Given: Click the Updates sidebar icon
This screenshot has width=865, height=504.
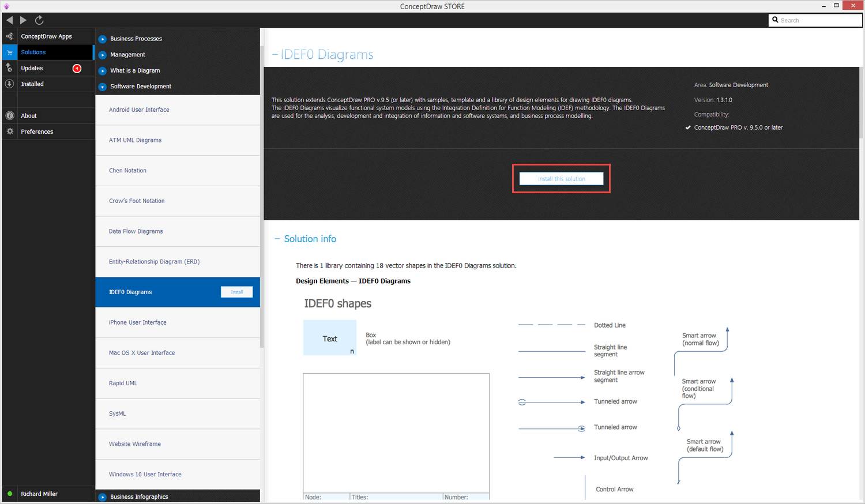Looking at the screenshot, I should click(x=9, y=68).
